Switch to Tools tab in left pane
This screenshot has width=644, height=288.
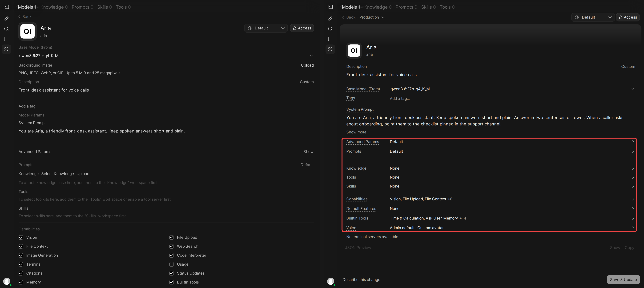click(x=123, y=7)
